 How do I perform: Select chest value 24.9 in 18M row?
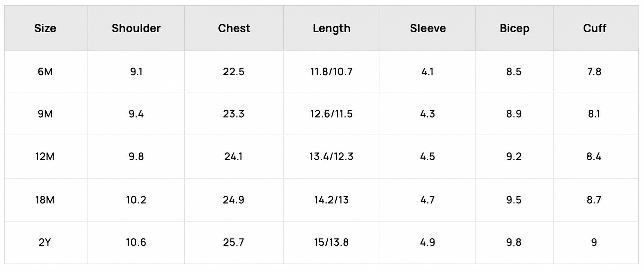(233, 200)
